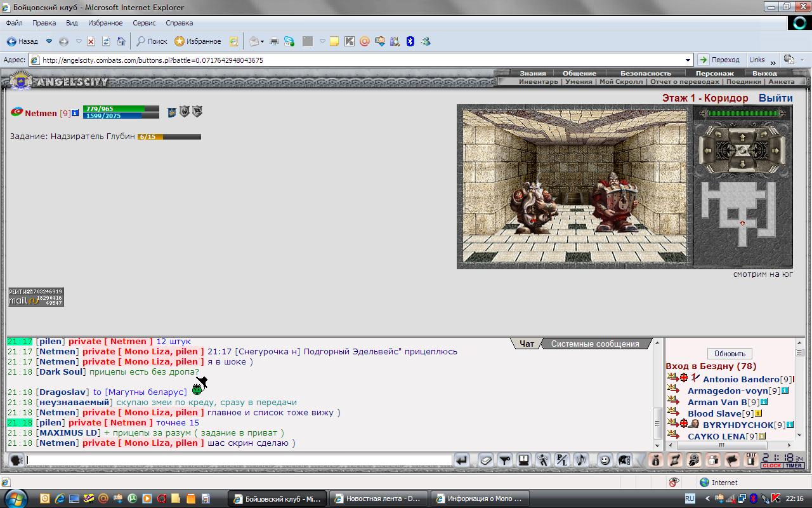Open the Знания game tab
Image resolution: width=812 pixels, height=508 pixels.
533,73
